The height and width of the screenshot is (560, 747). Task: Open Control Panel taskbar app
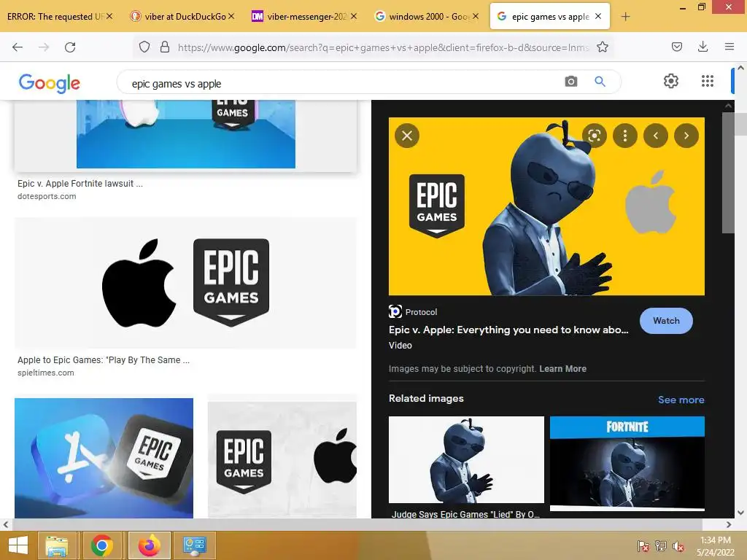click(195, 545)
